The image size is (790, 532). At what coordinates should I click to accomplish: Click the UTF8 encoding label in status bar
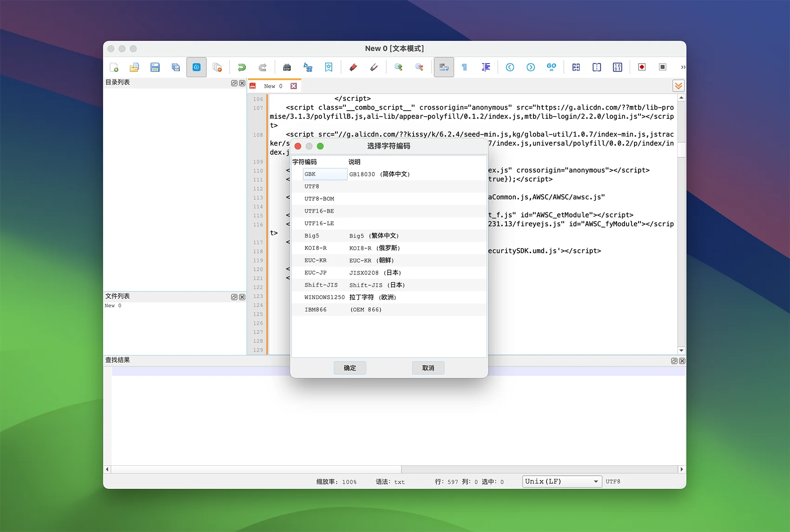click(613, 482)
